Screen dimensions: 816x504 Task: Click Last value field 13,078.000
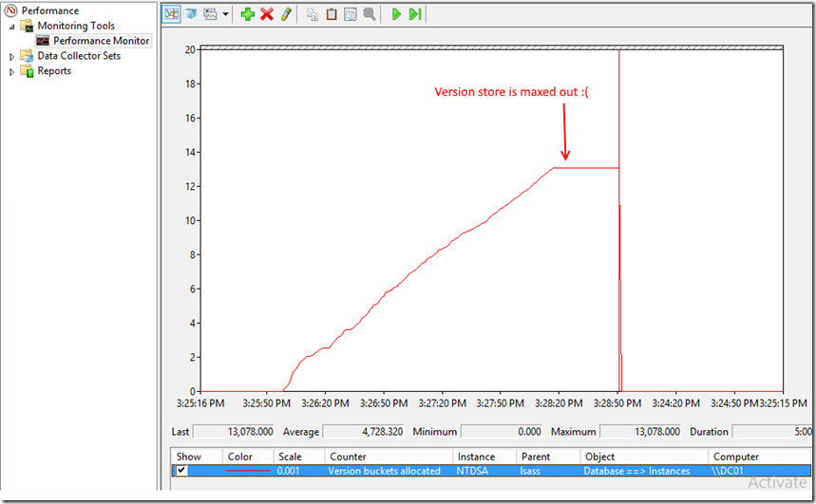[x=235, y=432]
